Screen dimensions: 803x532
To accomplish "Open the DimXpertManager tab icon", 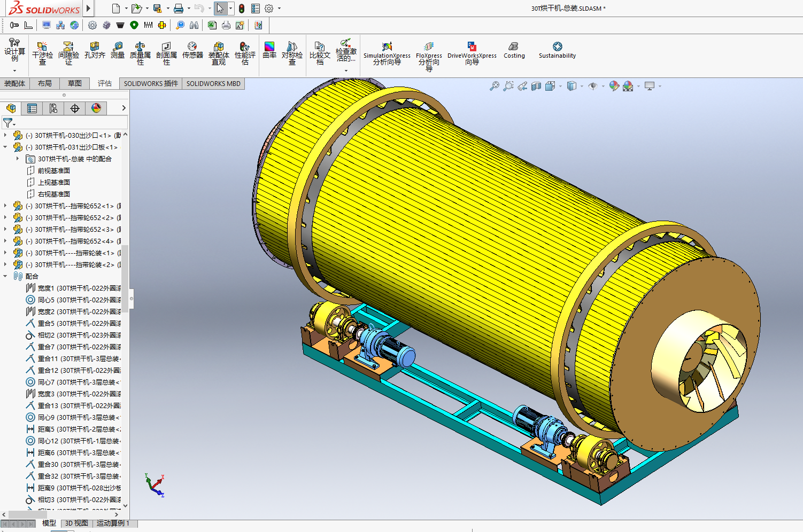I will pos(75,108).
